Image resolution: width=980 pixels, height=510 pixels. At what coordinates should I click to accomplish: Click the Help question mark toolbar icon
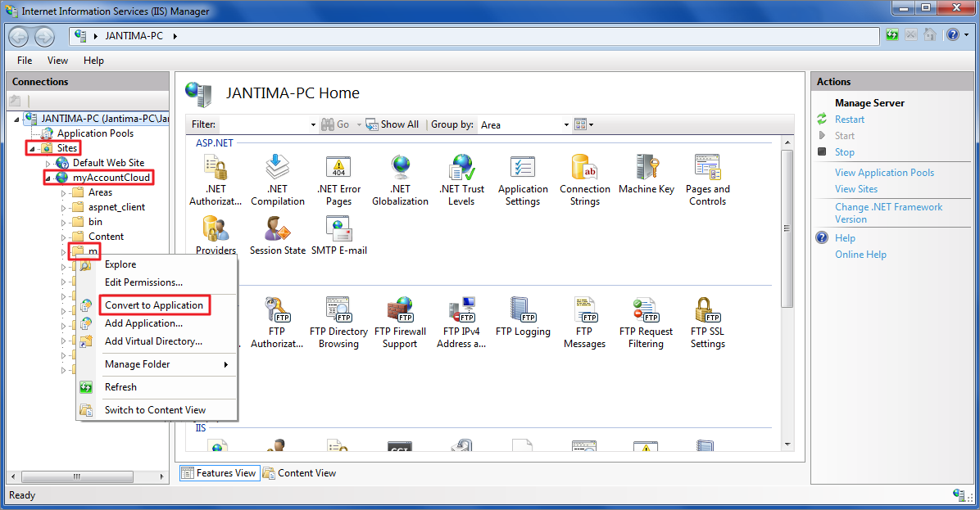[x=952, y=35]
